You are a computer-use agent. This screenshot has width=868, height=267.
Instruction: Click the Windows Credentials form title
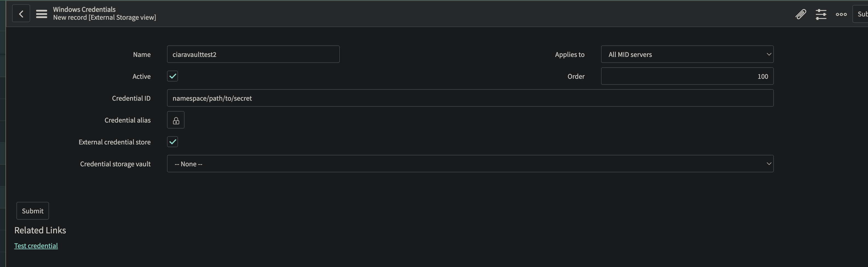click(84, 9)
